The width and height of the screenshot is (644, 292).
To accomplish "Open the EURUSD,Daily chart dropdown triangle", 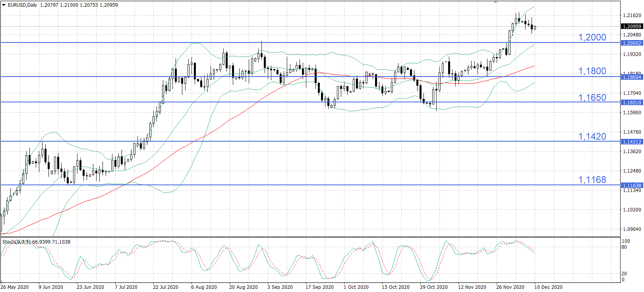I will click(4, 5).
